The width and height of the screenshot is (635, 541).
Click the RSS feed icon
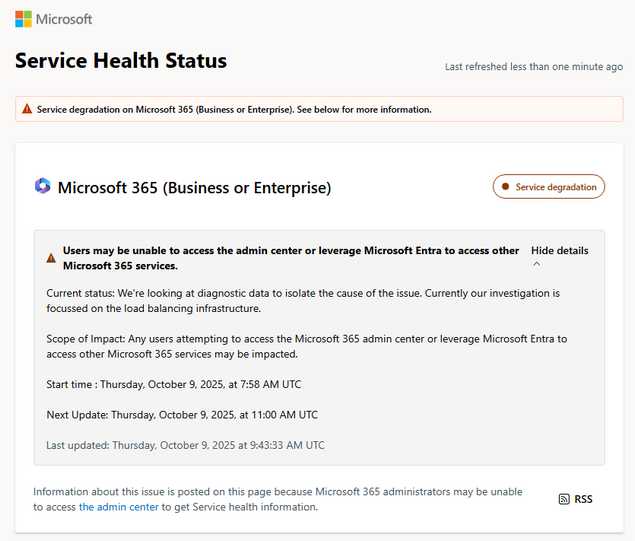(564, 499)
